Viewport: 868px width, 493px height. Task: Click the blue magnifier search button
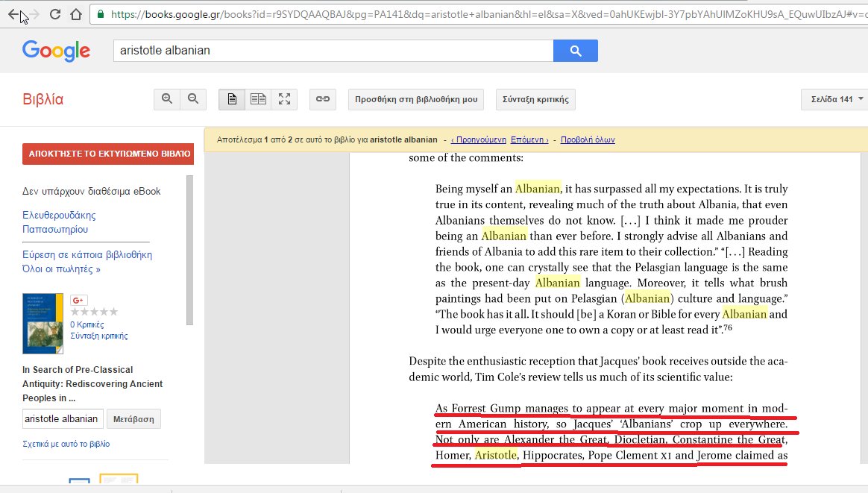575,51
